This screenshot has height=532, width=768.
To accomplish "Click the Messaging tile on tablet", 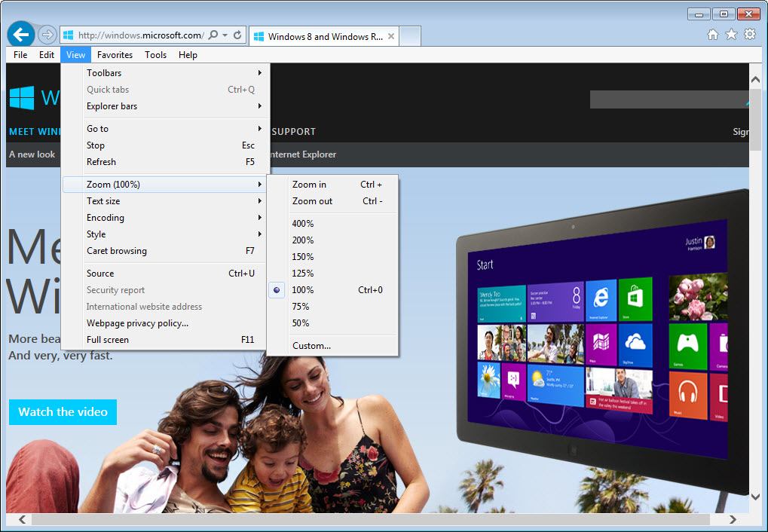I will (513, 381).
